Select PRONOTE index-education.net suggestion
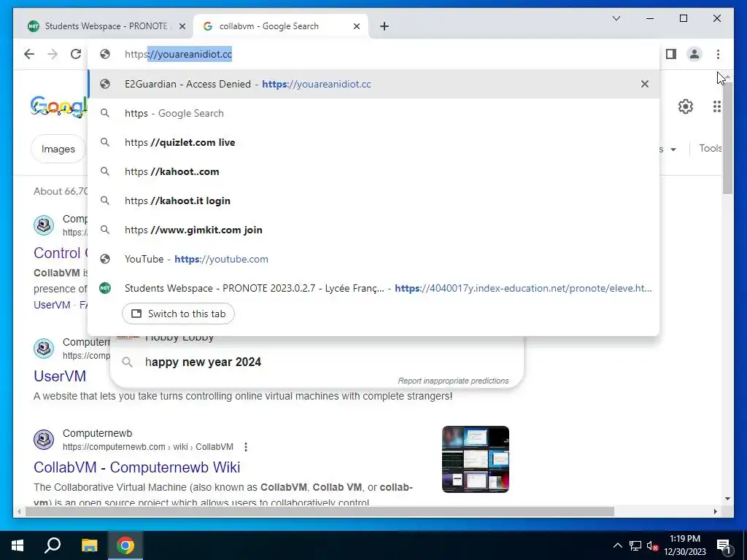The width and height of the screenshot is (747, 560). [x=373, y=288]
